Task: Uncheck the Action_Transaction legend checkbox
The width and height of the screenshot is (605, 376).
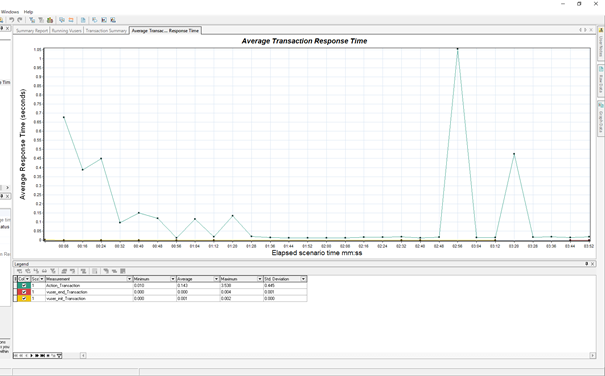Action: coord(24,286)
